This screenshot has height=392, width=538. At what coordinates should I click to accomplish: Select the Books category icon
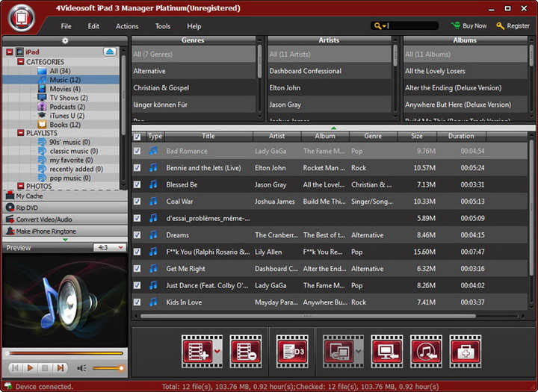42,125
